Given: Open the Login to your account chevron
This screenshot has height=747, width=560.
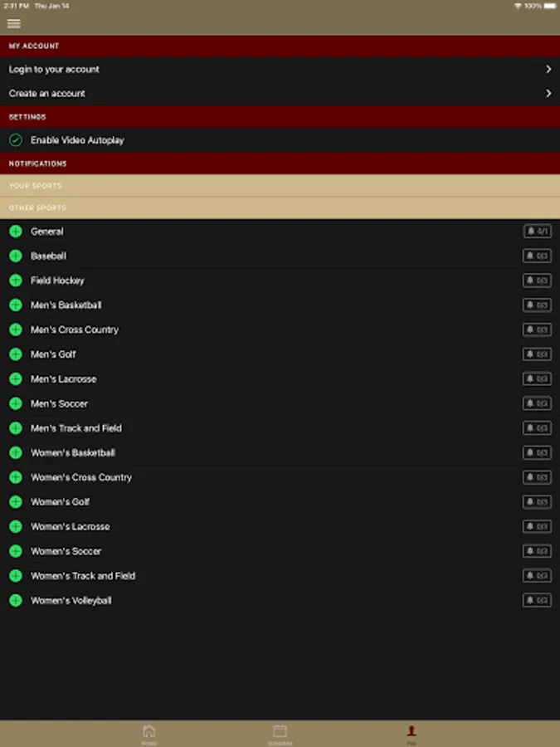Looking at the screenshot, I should [x=548, y=69].
